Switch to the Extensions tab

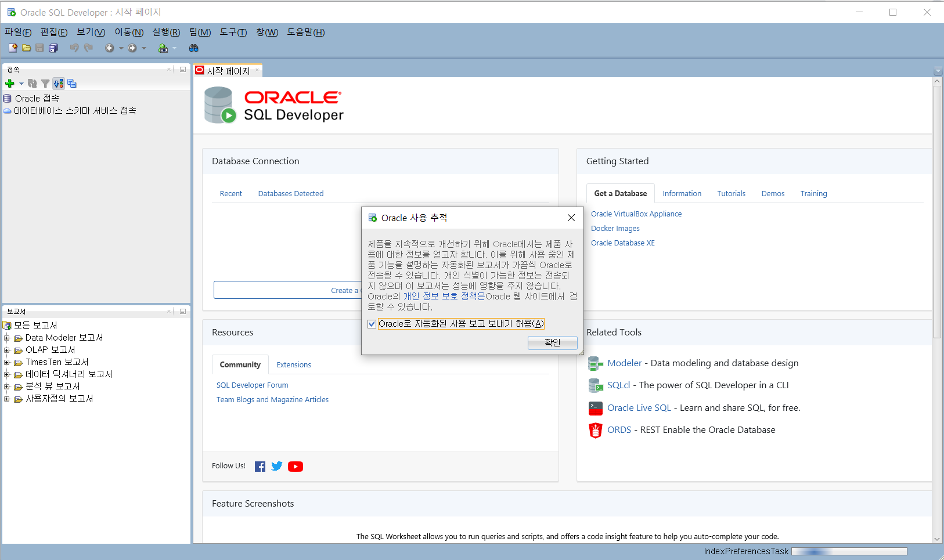point(294,365)
